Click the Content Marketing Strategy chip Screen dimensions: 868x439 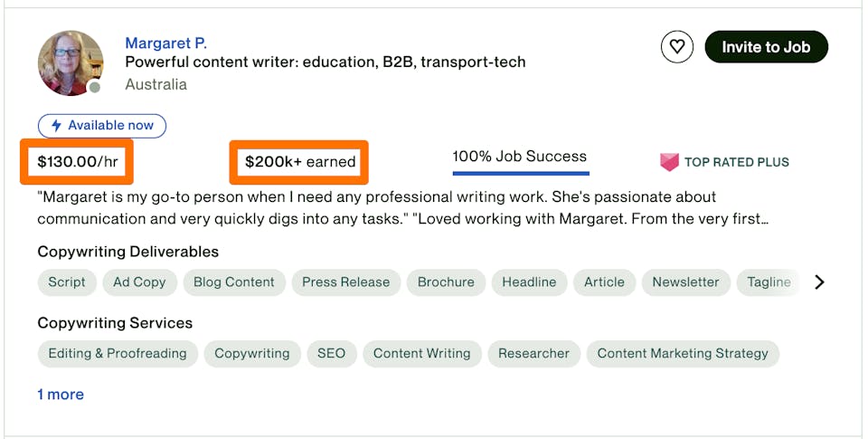click(683, 353)
